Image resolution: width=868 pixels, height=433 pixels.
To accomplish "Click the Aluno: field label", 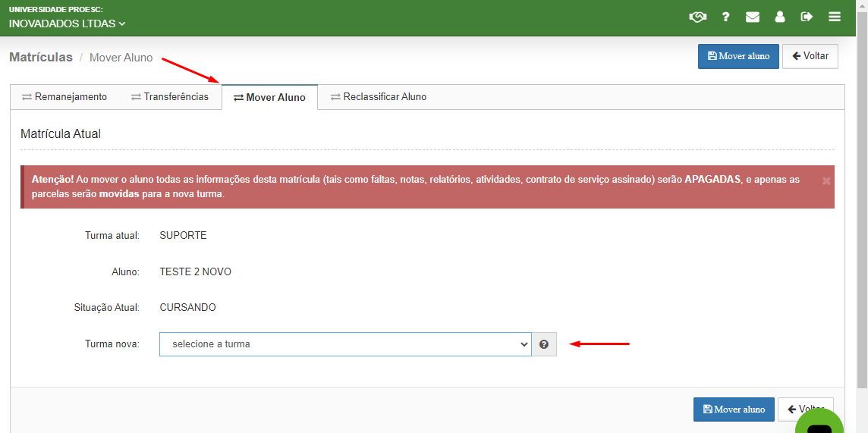I will point(126,272).
